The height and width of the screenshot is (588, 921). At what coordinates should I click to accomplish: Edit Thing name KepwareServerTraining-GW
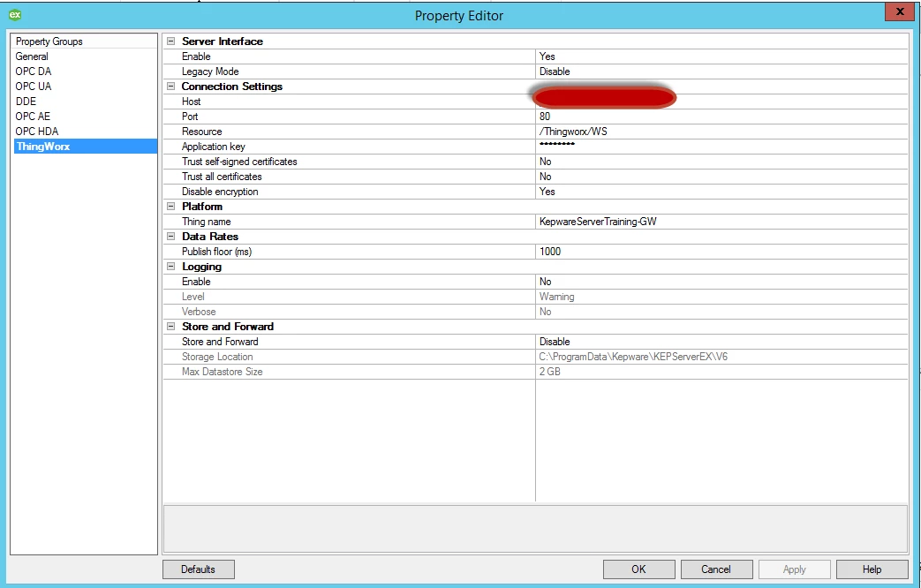tap(722, 222)
